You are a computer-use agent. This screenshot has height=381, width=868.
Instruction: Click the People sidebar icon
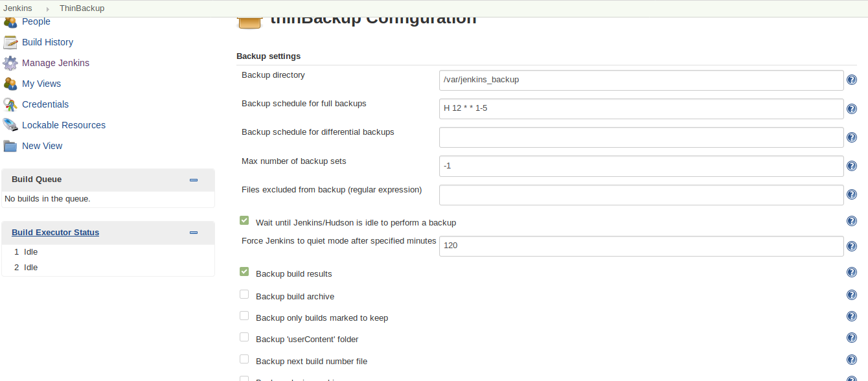pos(10,22)
